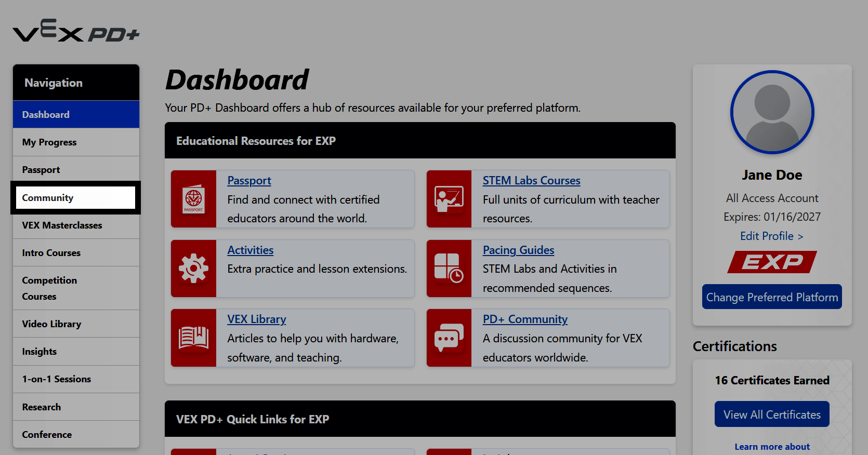Click the EXP platform badge
This screenshot has width=868, height=455.
pos(772,262)
